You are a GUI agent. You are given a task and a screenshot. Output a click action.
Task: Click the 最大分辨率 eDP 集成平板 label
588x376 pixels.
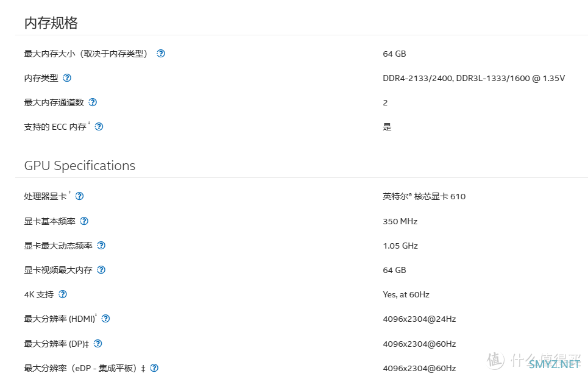point(85,368)
